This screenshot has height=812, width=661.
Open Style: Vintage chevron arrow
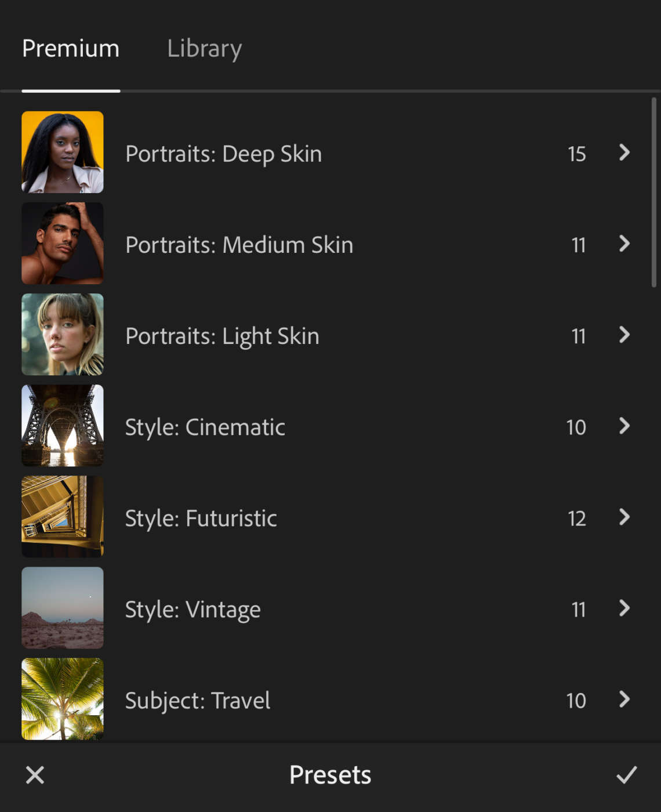pos(624,608)
